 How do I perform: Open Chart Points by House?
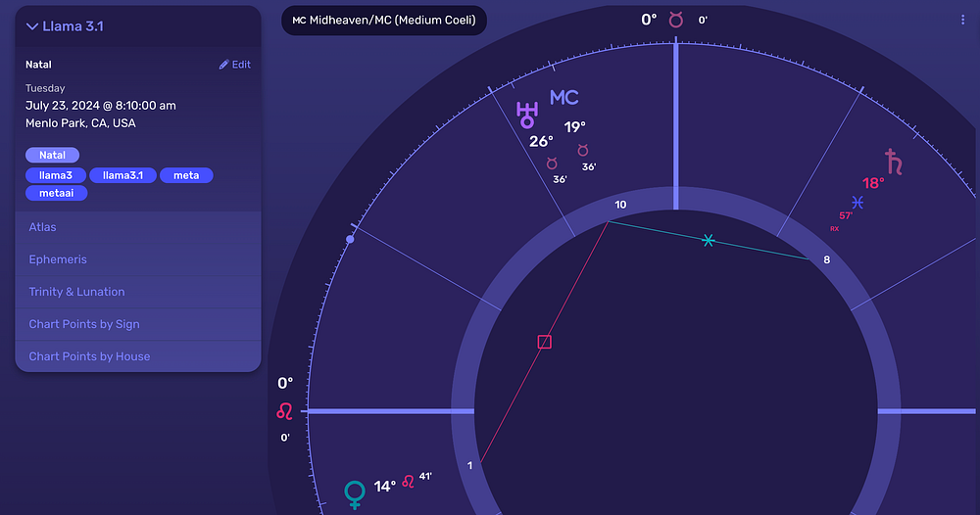[x=138, y=356]
